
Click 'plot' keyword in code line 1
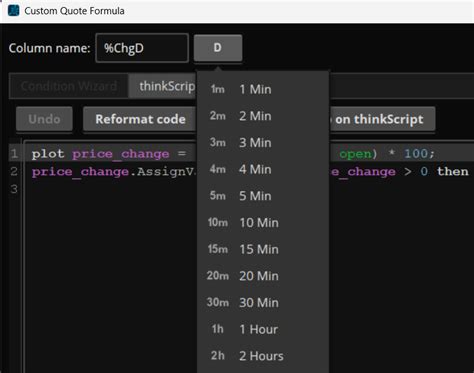pos(48,154)
